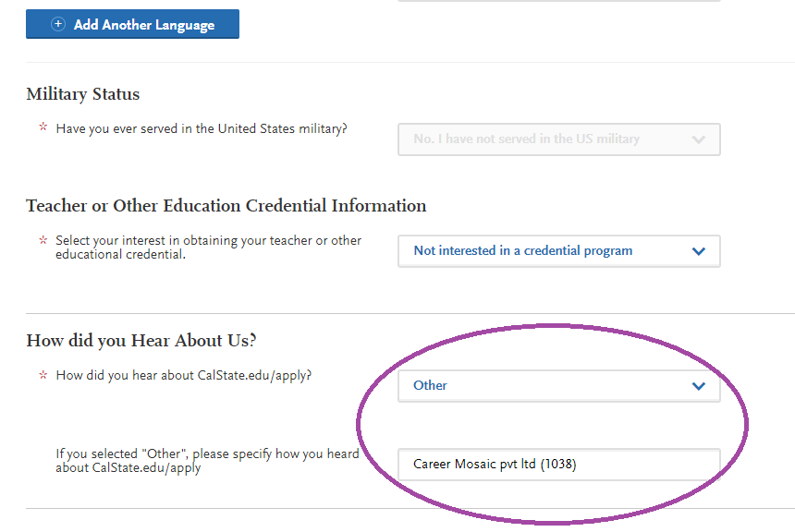Open the 'Other' how-did-you-hear dropdown
The image size is (795, 532).
pyautogui.click(x=558, y=385)
